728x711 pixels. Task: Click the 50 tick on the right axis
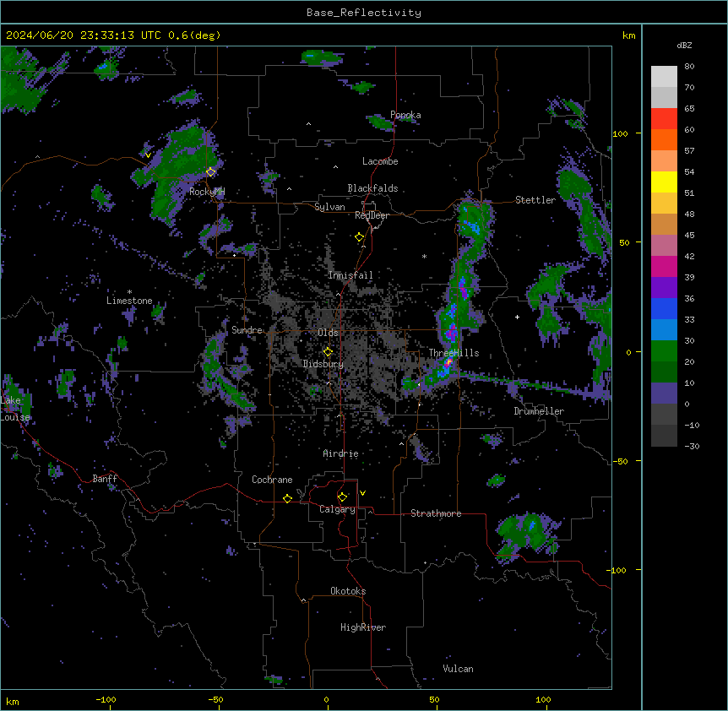pos(624,242)
